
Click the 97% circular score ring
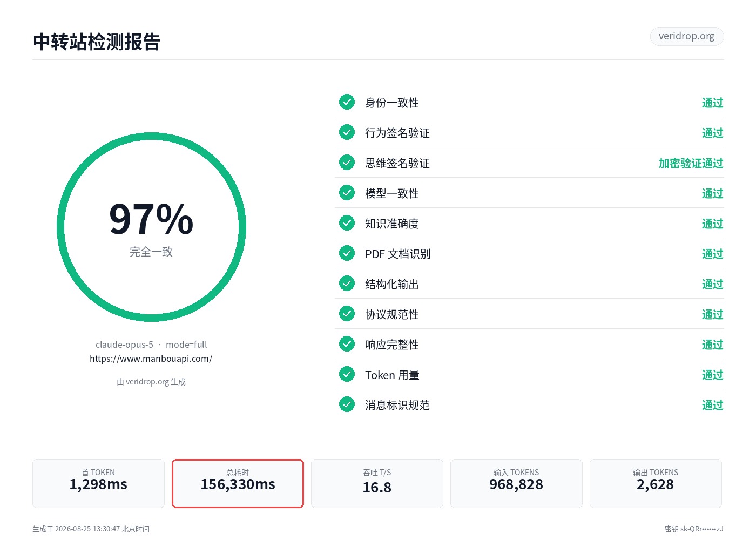151,227
